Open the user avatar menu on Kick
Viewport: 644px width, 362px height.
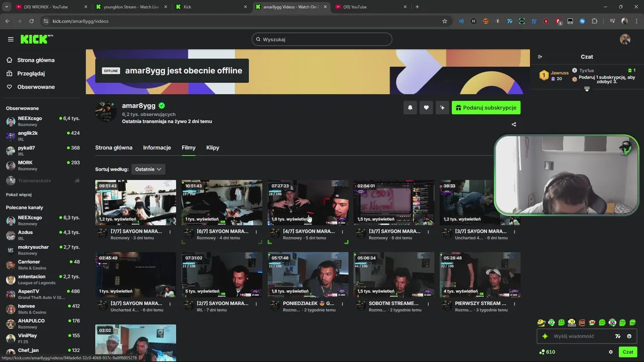(x=625, y=39)
